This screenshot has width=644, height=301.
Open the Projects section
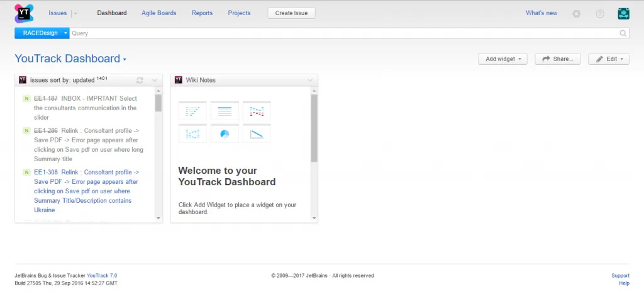coord(239,13)
